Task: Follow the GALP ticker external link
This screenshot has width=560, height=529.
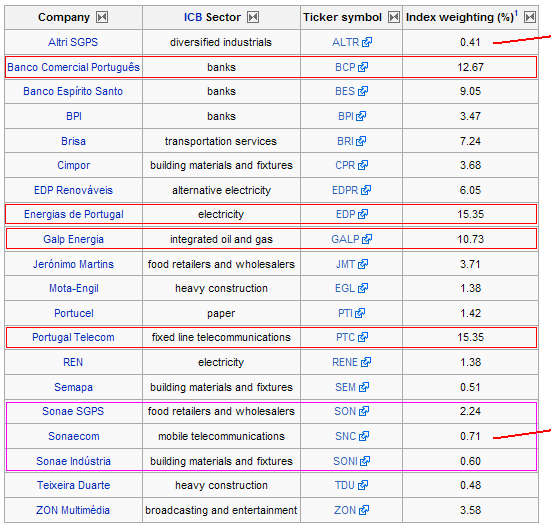Action: pyautogui.click(x=352, y=239)
